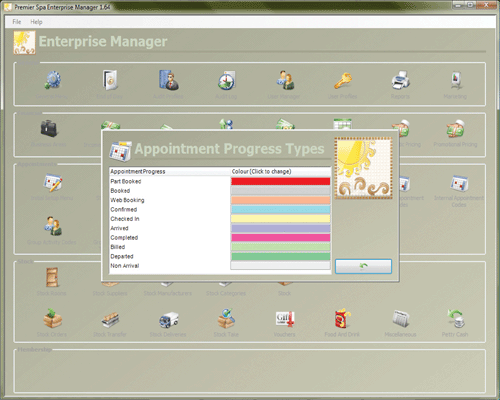The width and height of the screenshot is (500, 400).
Task: Open the Stock Transfer icon
Action: [110, 320]
